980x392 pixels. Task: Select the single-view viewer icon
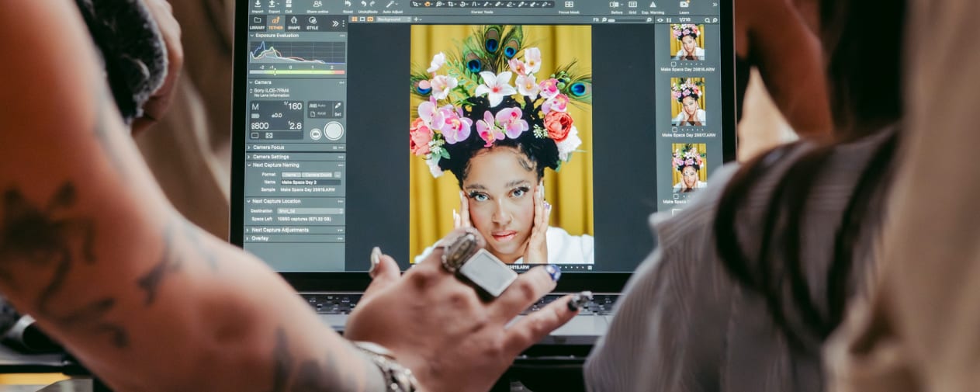click(x=362, y=19)
